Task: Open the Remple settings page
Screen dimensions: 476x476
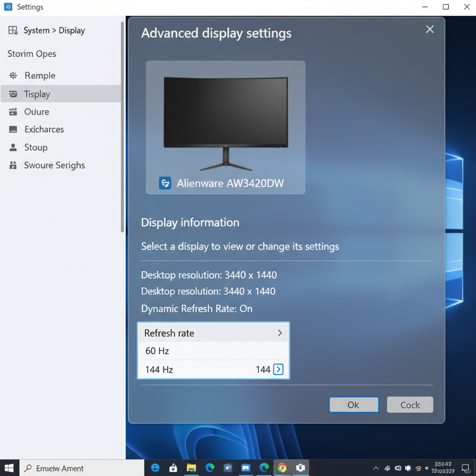Action: pyautogui.click(x=61, y=76)
